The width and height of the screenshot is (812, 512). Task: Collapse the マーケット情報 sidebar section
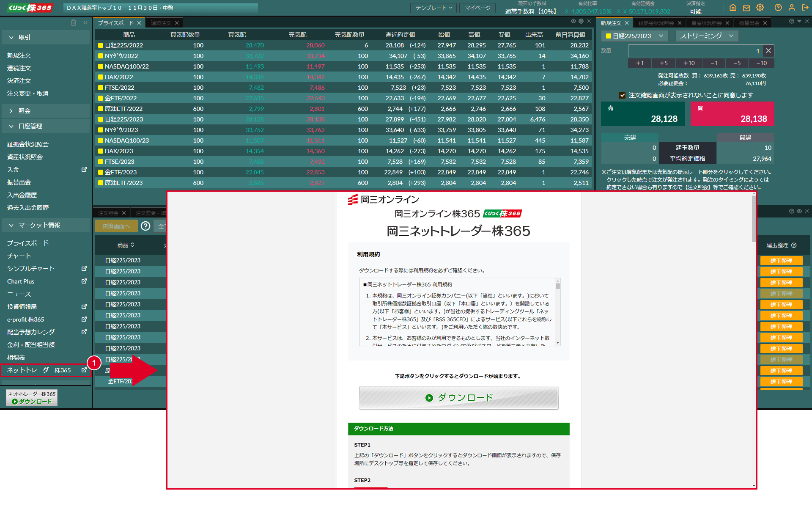[45, 225]
